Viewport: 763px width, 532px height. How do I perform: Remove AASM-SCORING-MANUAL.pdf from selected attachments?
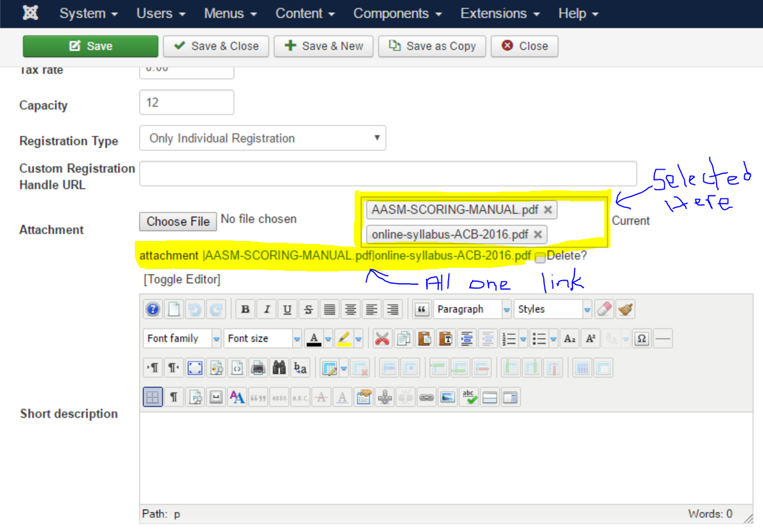pyautogui.click(x=548, y=210)
